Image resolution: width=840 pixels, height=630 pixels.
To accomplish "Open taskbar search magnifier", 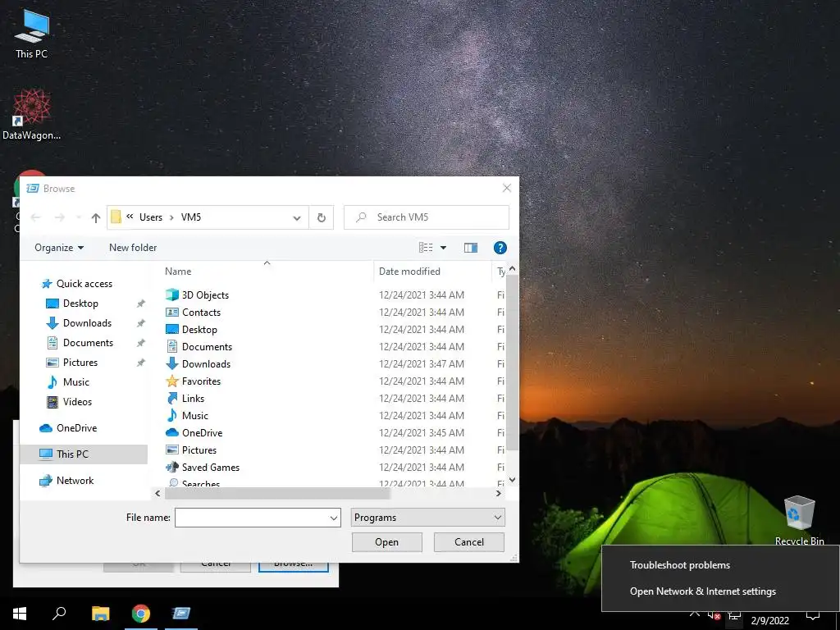I will [x=59, y=614].
